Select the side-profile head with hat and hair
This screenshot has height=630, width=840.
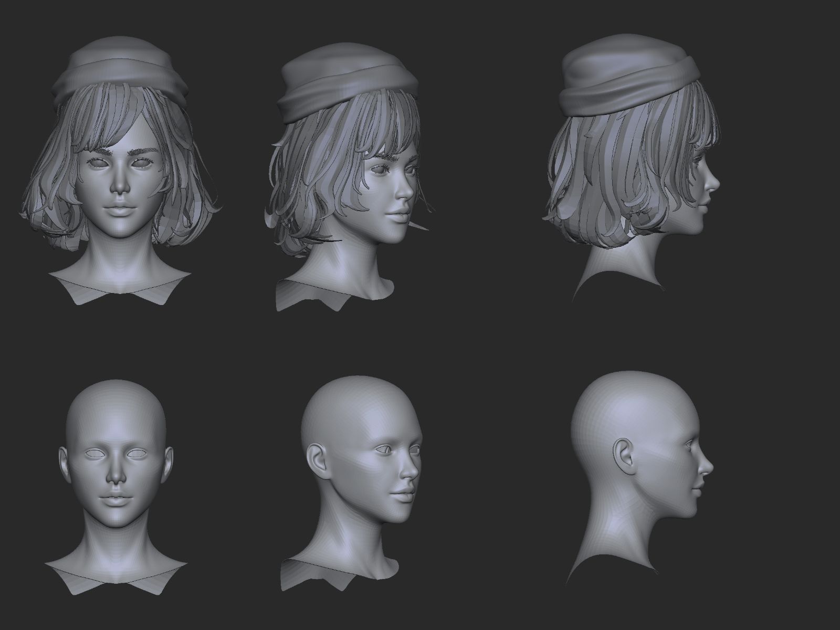(633, 168)
